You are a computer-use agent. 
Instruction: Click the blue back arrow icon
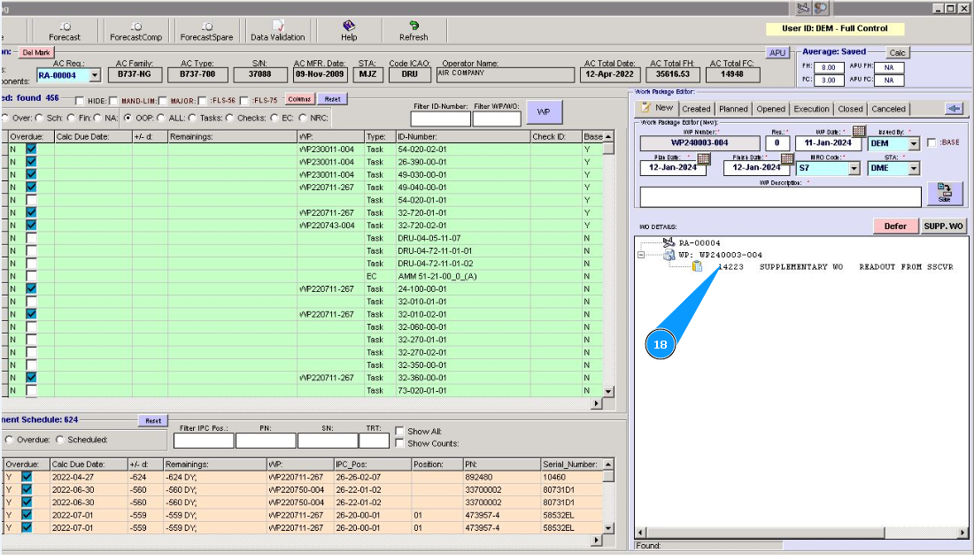[954, 108]
